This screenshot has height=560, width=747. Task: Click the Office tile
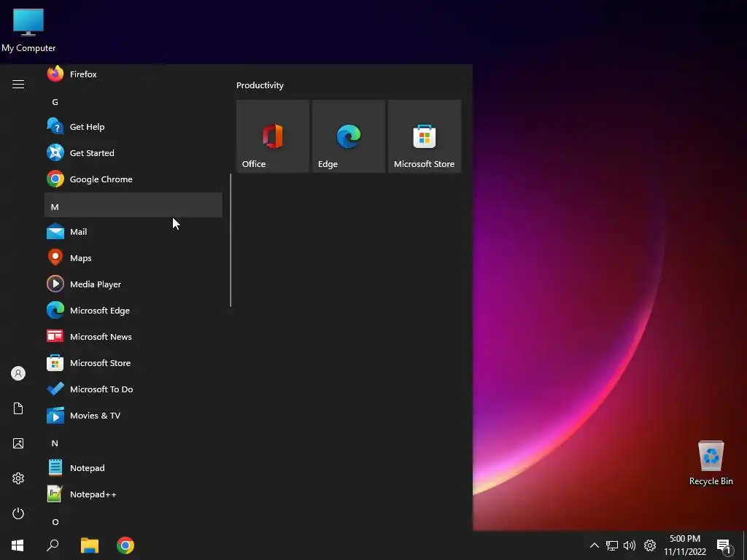pos(273,136)
